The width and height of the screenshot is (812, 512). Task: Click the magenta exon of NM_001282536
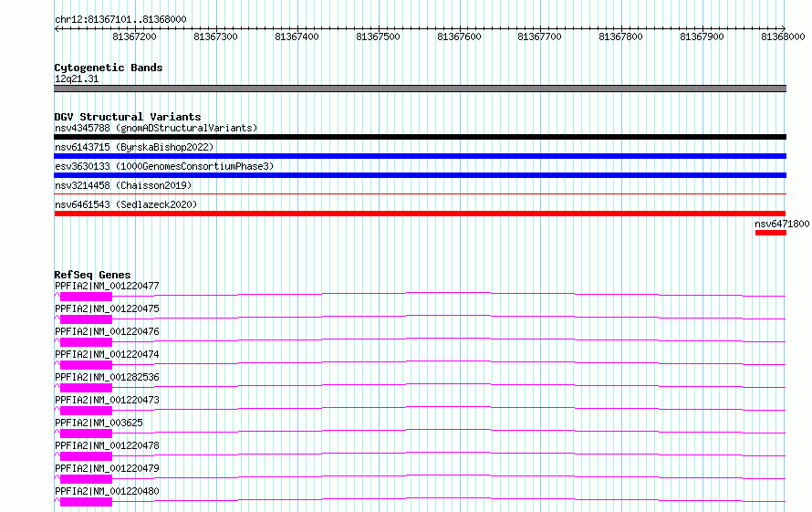[86, 388]
